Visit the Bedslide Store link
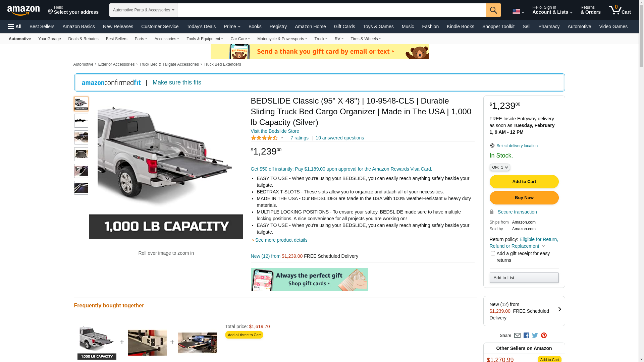Viewport: 644px width, 362px height. click(275, 131)
